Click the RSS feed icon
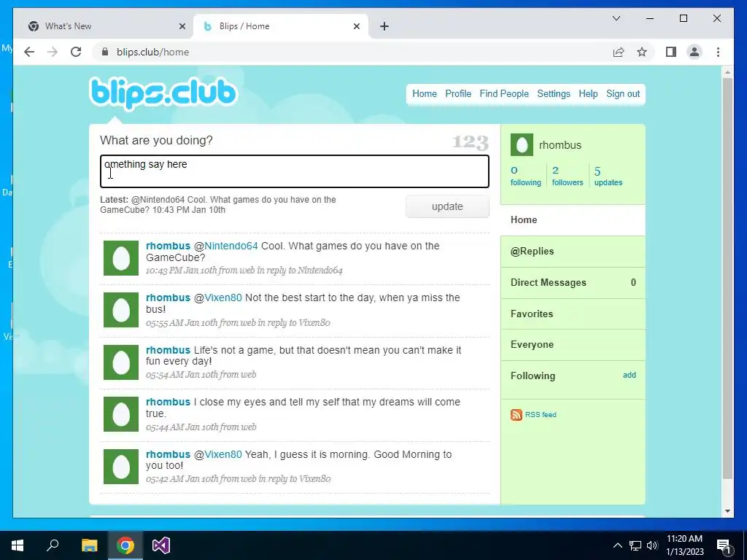 516,415
